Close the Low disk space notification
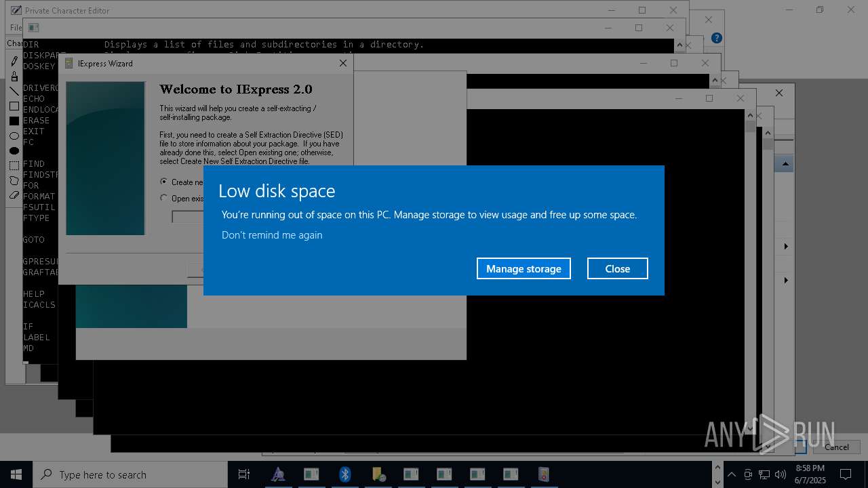The width and height of the screenshot is (868, 488). point(618,268)
